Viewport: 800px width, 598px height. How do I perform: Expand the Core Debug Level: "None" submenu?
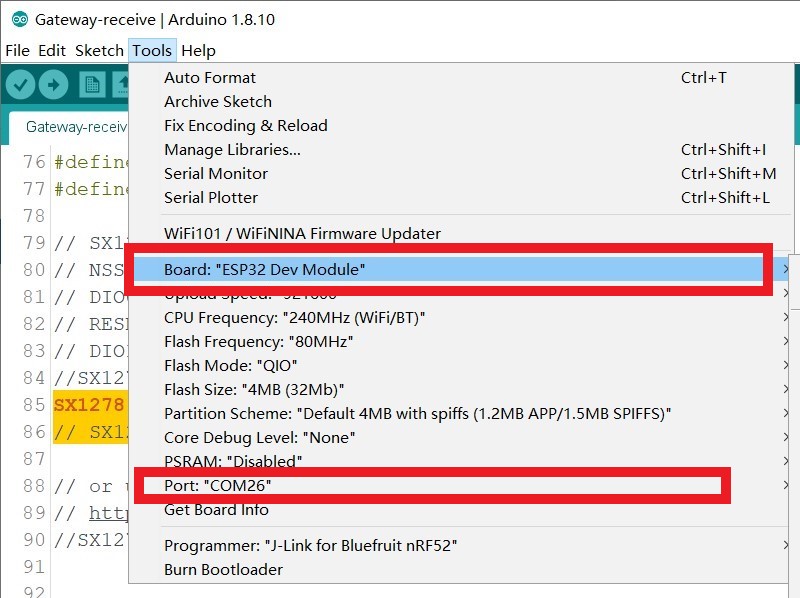[x=458, y=437]
